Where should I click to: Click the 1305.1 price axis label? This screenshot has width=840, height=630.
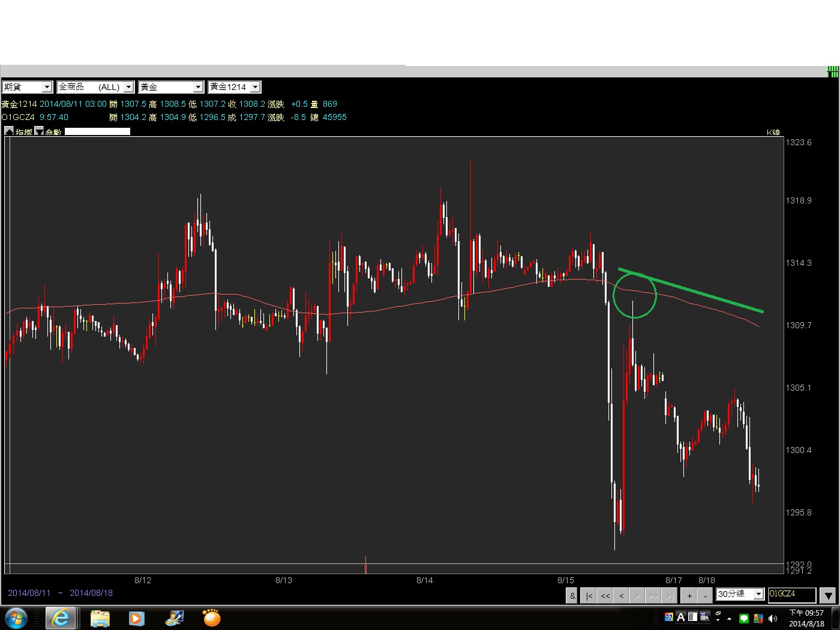[x=799, y=388]
